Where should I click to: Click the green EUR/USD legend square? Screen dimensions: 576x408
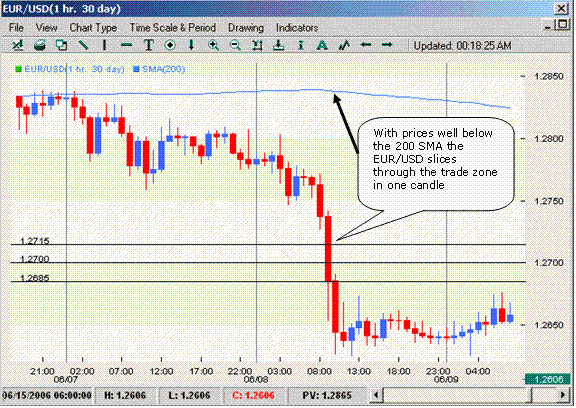[18, 69]
